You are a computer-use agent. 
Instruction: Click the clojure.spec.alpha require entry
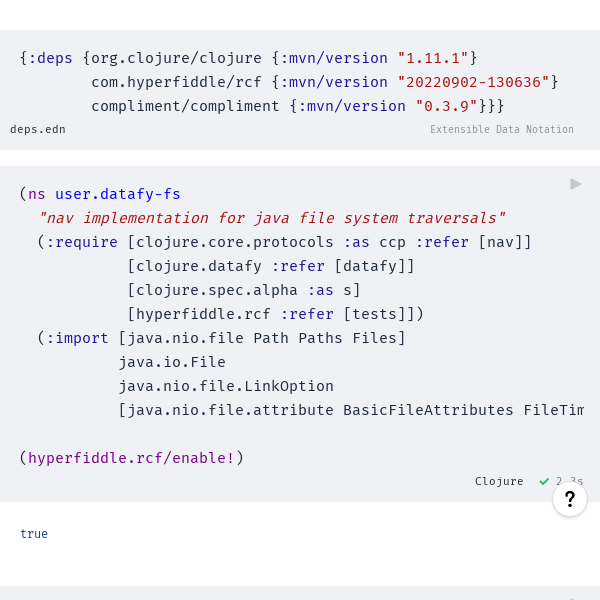[x=244, y=290]
